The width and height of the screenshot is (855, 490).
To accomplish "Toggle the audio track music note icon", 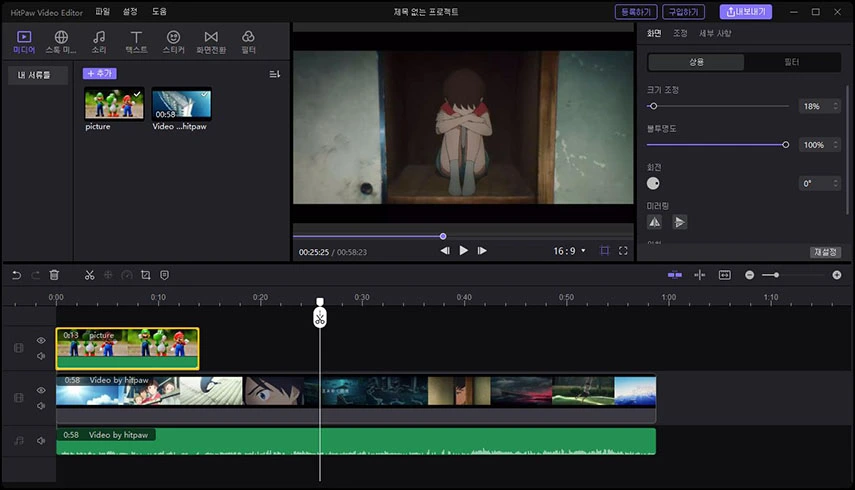I will tap(19, 440).
